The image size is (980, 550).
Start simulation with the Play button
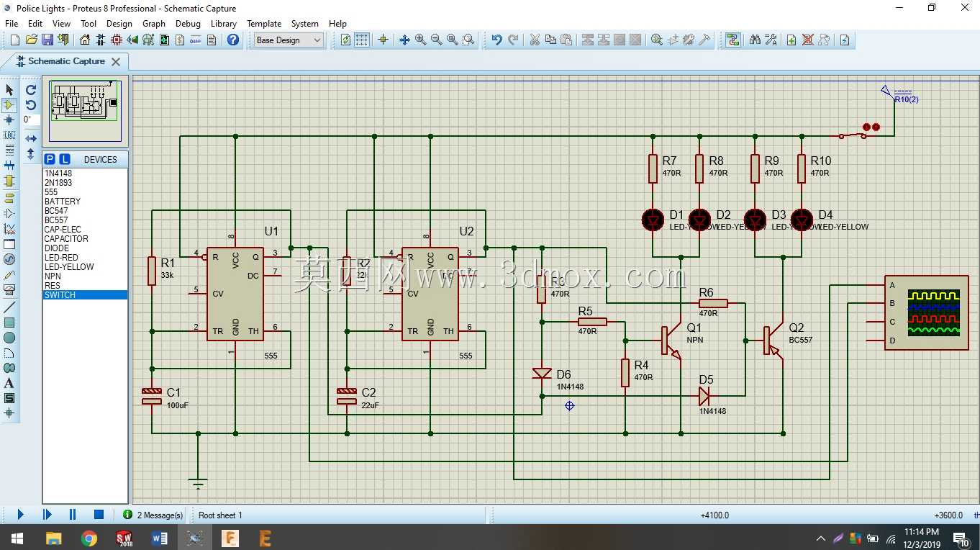[x=20, y=515]
